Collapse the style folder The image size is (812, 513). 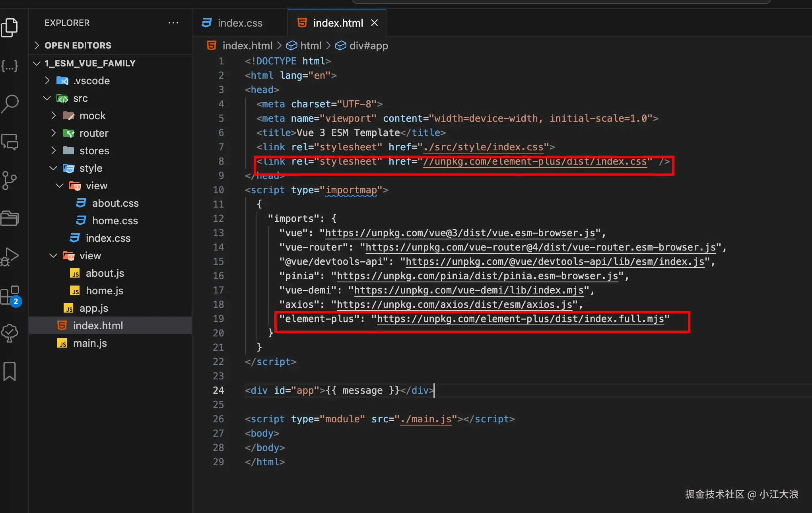tap(91, 168)
